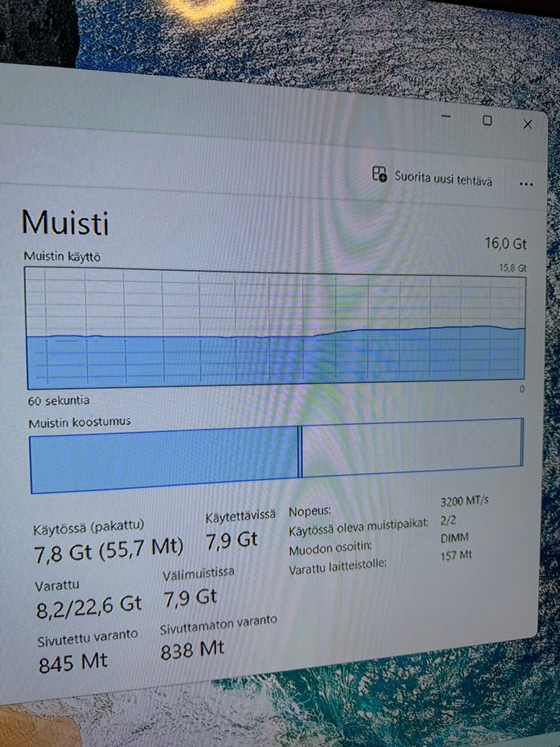Click the 157 Mt hardware reserved value
Viewport: 560px width, 747px height.
456,555
